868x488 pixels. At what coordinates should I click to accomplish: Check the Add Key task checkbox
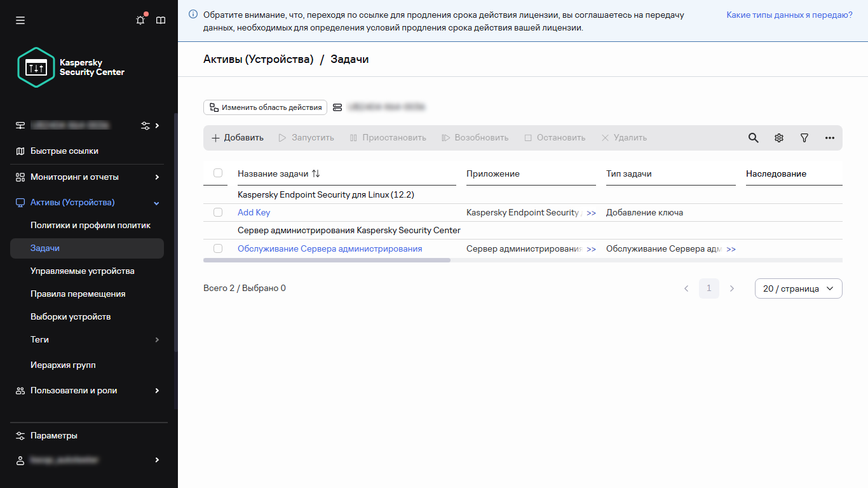click(218, 212)
